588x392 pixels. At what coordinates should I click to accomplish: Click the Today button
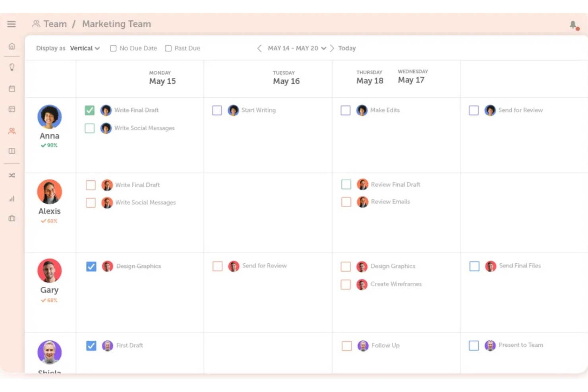coord(346,48)
